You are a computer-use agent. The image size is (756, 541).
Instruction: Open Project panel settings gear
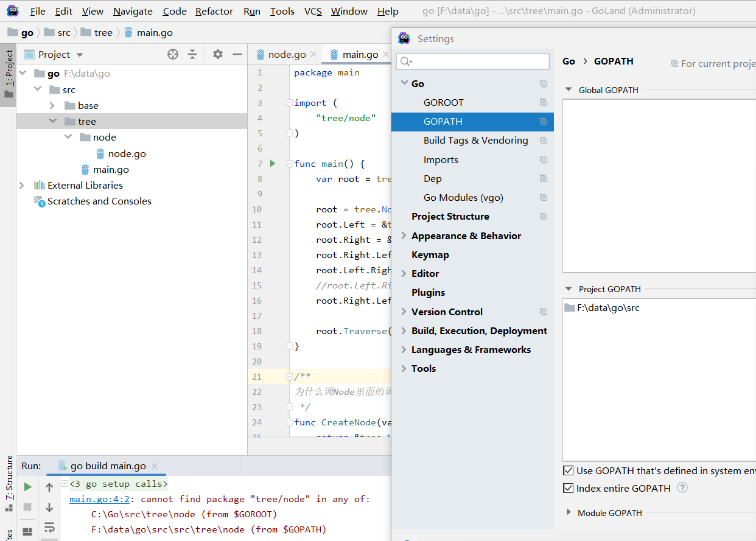click(218, 54)
